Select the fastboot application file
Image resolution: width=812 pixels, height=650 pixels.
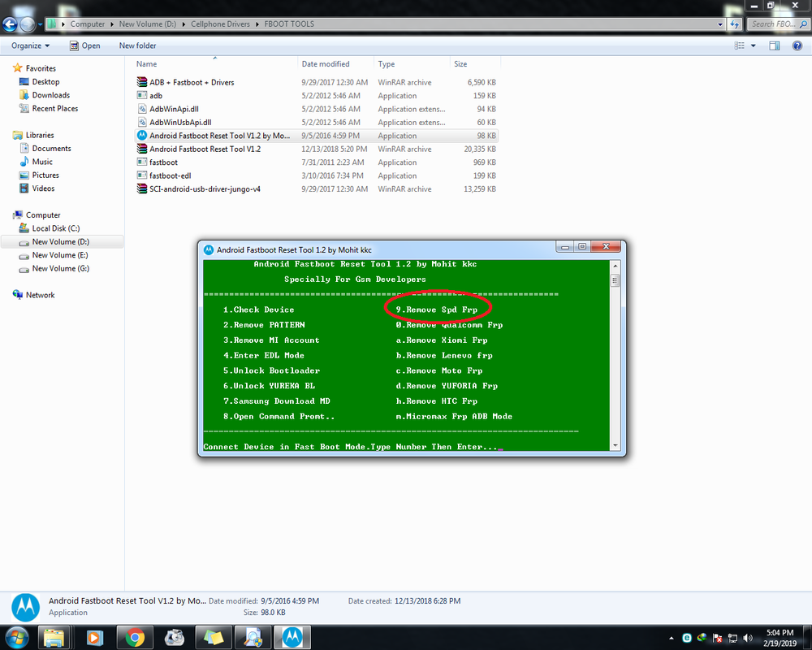click(316, 162)
